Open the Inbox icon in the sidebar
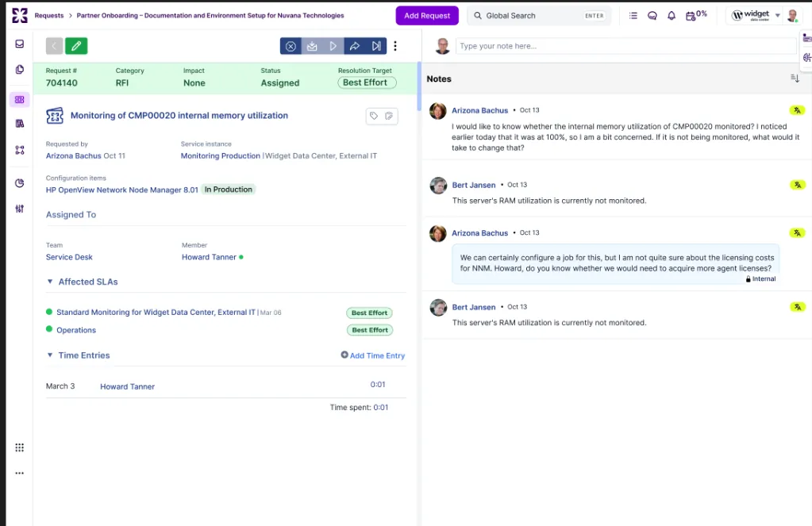Screen dimensions: 812x526 point(20,44)
